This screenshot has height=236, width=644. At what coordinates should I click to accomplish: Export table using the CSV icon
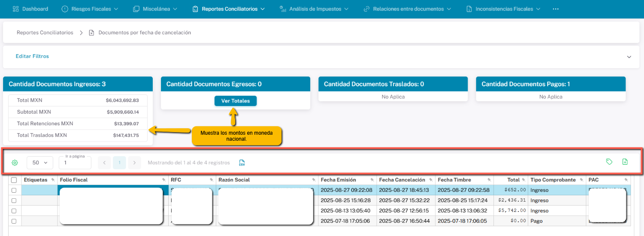pos(242,163)
